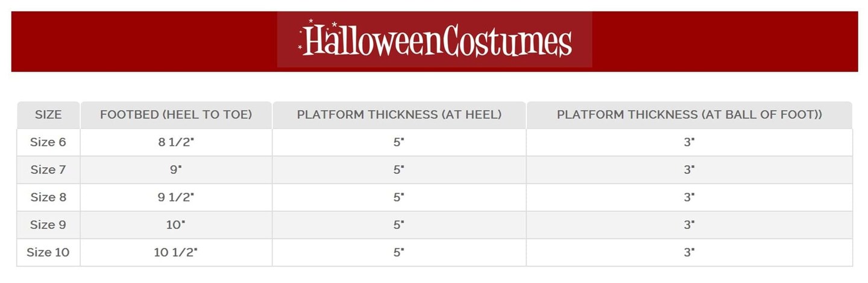Click the 5" heel thickness for Size 10

click(399, 252)
